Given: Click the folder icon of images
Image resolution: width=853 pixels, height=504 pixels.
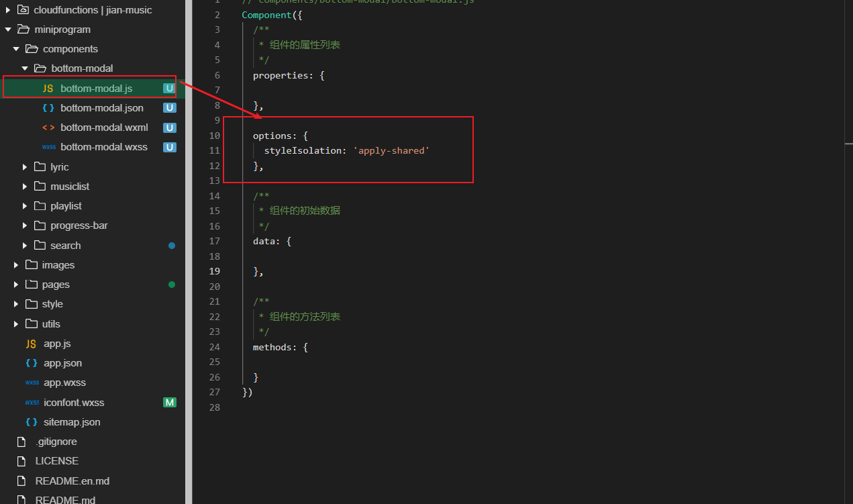Looking at the screenshot, I should pos(31,265).
